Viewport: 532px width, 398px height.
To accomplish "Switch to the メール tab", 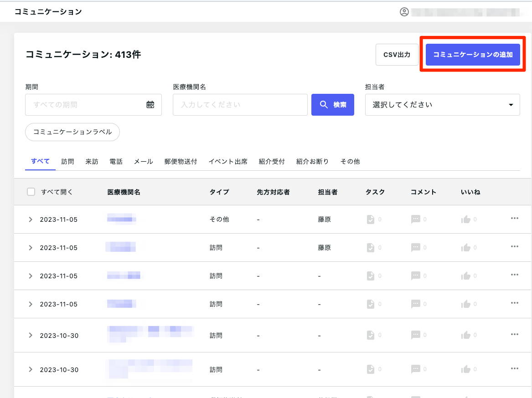I will tap(144, 161).
